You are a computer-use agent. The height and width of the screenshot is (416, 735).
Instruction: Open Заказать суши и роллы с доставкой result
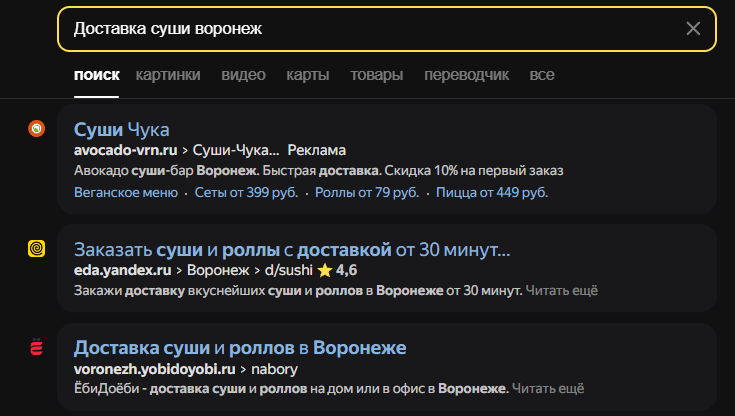(x=292, y=250)
